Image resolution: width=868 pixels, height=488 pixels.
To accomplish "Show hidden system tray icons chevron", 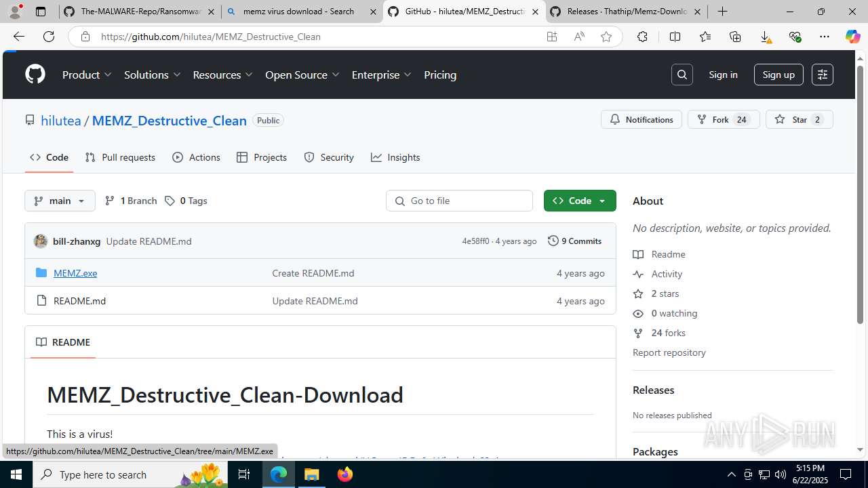I will click(731, 474).
